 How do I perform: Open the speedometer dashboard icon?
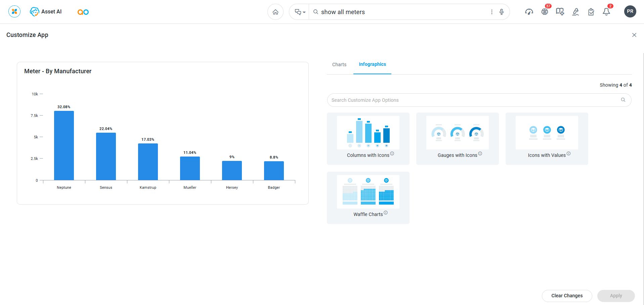click(x=529, y=12)
